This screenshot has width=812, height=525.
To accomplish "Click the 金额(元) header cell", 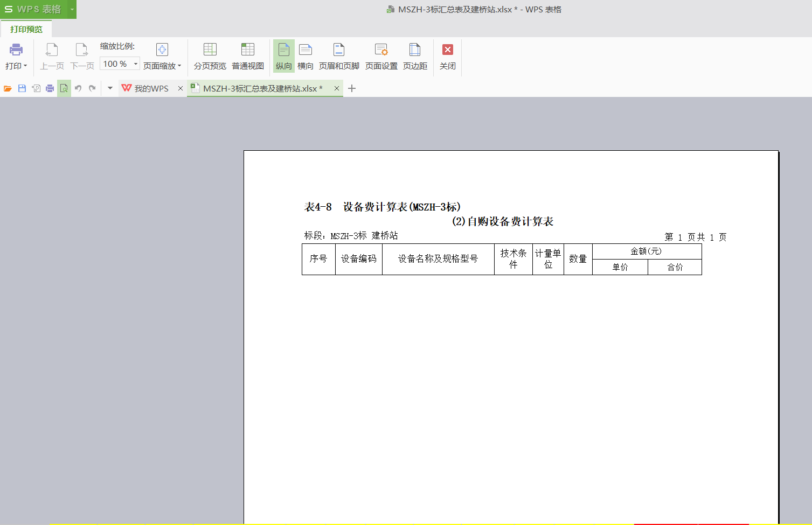I will 647,251.
